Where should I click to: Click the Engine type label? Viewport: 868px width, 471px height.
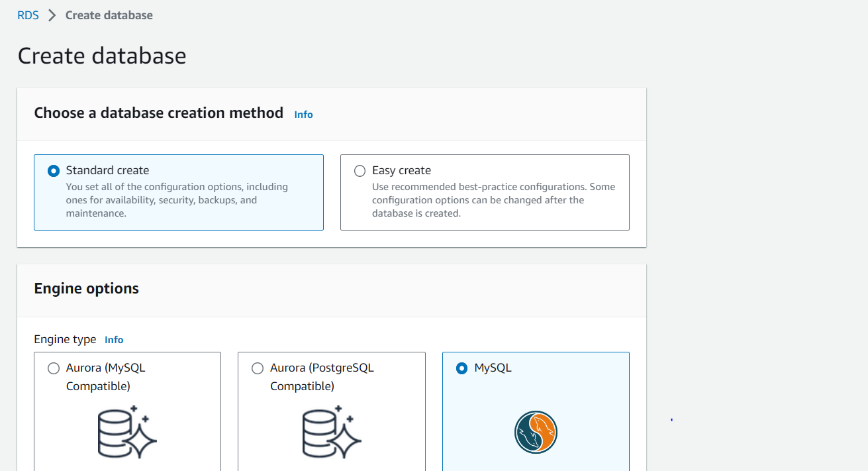(x=65, y=339)
